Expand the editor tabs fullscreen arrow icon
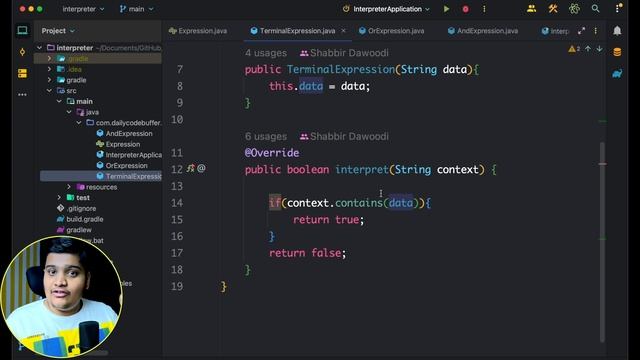 point(582,31)
